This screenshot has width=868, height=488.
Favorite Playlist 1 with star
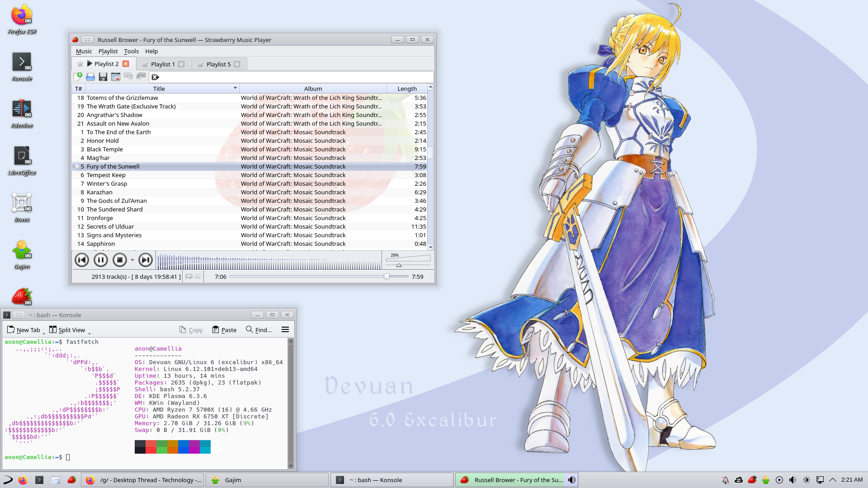(145, 64)
